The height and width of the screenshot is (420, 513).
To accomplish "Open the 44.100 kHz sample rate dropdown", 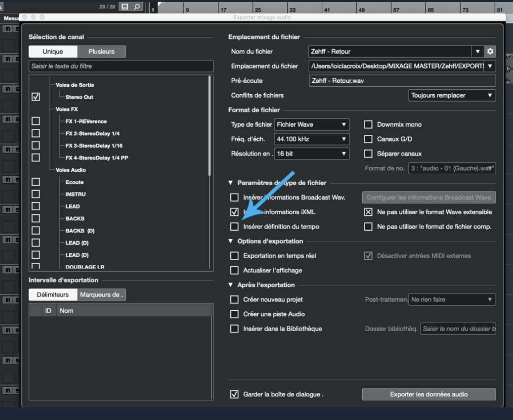I will pos(312,139).
